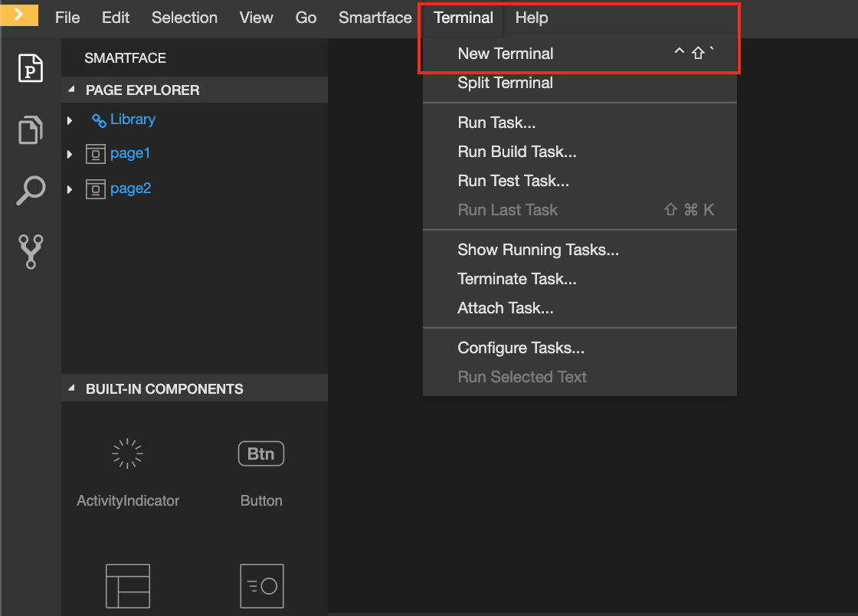The width and height of the screenshot is (858, 616).
Task: Expand the page2 tree node
Action: click(x=70, y=189)
